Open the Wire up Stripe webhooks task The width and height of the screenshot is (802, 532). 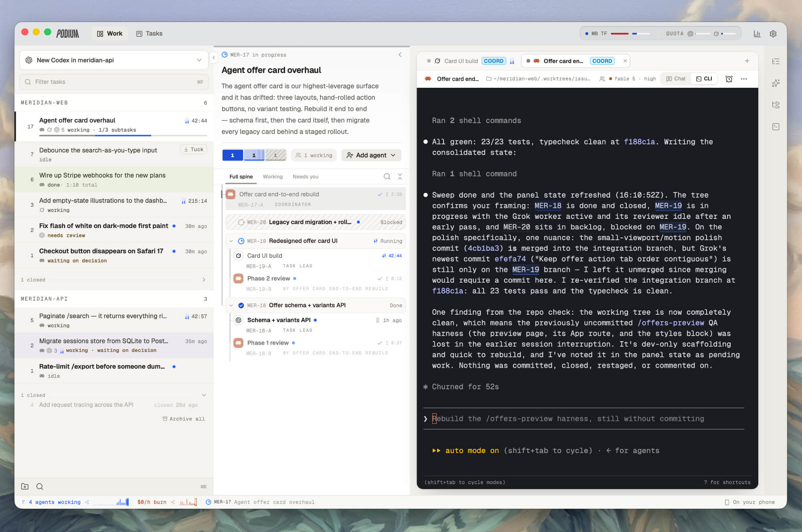pos(114,180)
